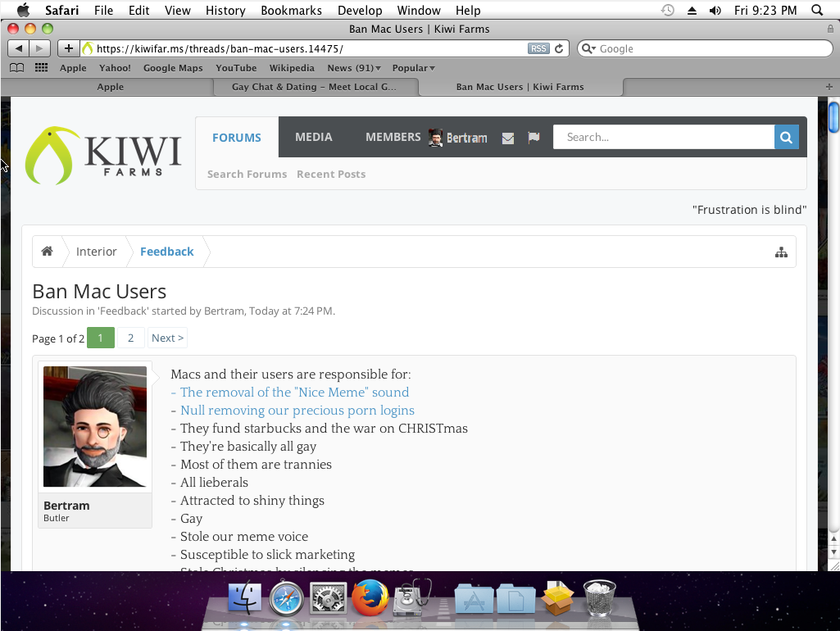Click the volume icon in menu bar
Viewport: 840px width, 631px height.
point(715,10)
